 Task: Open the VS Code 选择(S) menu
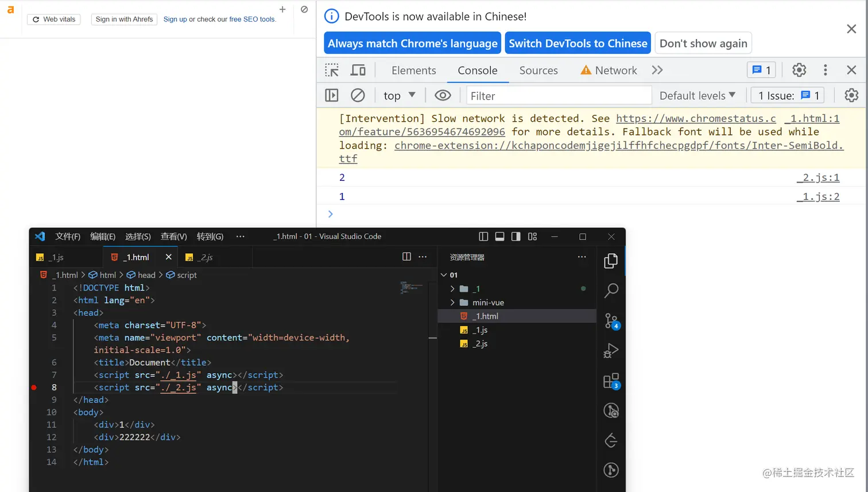coord(138,237)
